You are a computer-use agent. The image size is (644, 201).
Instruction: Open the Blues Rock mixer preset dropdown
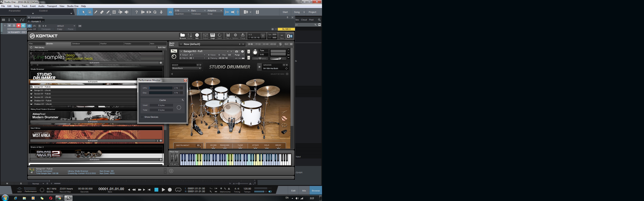coord(186,68)
